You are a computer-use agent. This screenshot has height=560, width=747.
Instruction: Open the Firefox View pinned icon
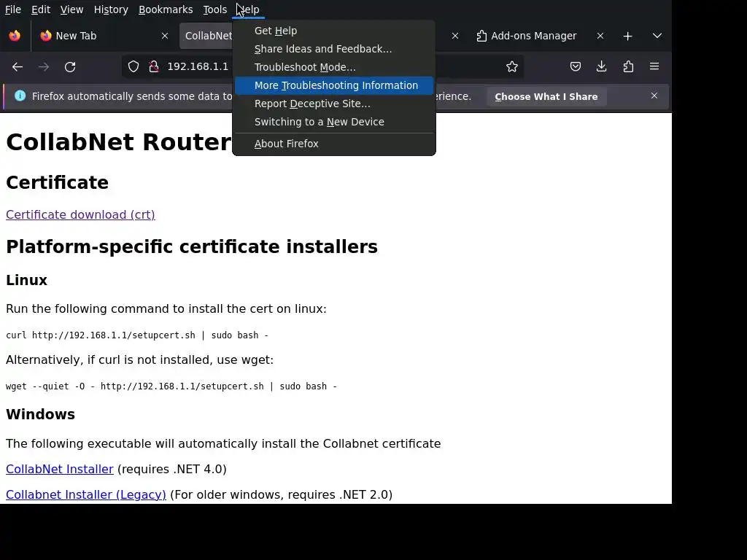pos(15,36)
